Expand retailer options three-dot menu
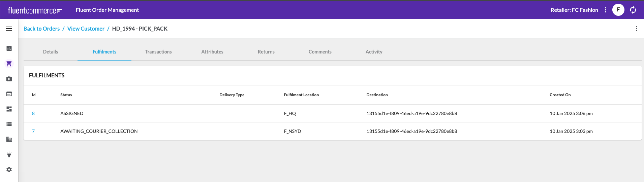This screenshot has width=644, height=182. (x=606, y=10)
